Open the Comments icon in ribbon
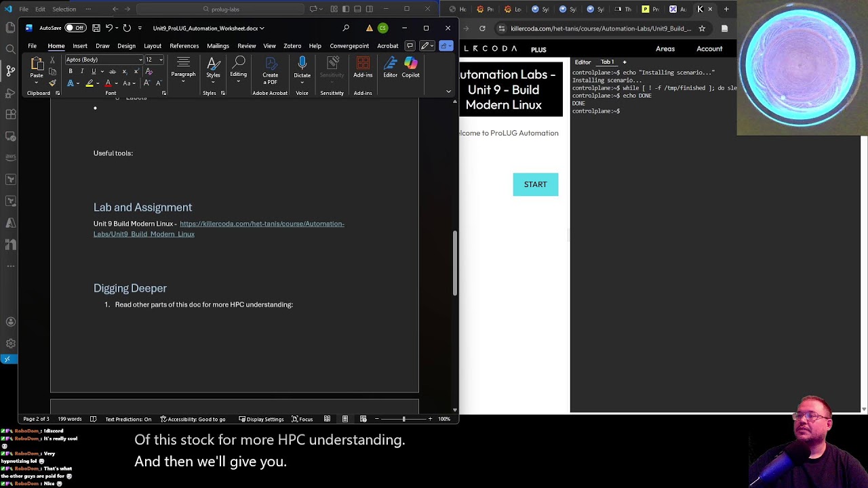The width and height of the screenshot is (868, 488). point(410,45)
